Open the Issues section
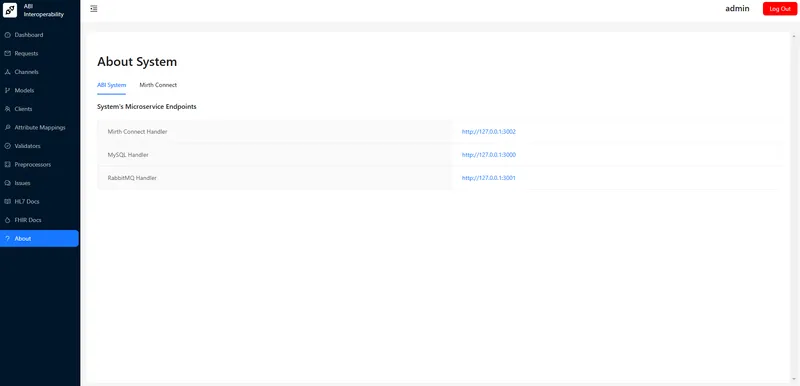 (x=39, y=183)
